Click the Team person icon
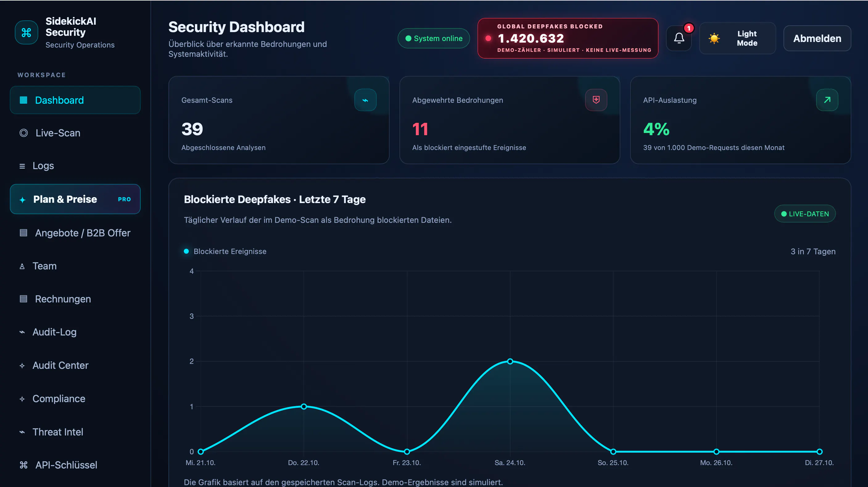 pos(22,266)
